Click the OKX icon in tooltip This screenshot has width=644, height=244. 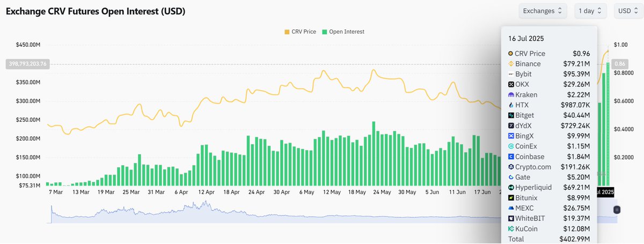pos(511,84)
